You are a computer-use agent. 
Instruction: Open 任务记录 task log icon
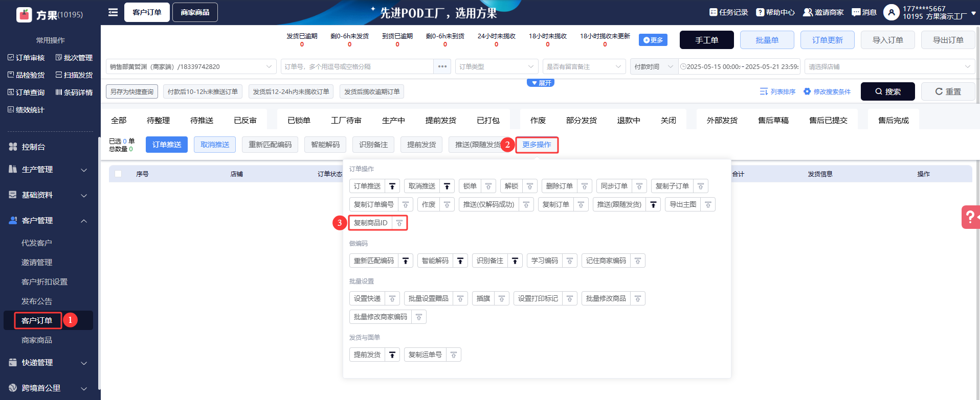tap(713, 12)
